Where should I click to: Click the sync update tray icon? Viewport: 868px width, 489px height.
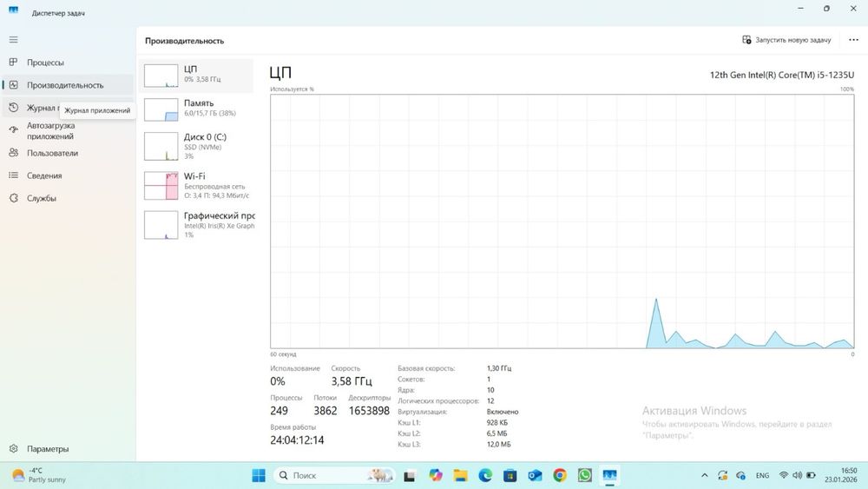pyautogui.click(x=722, y=475)
